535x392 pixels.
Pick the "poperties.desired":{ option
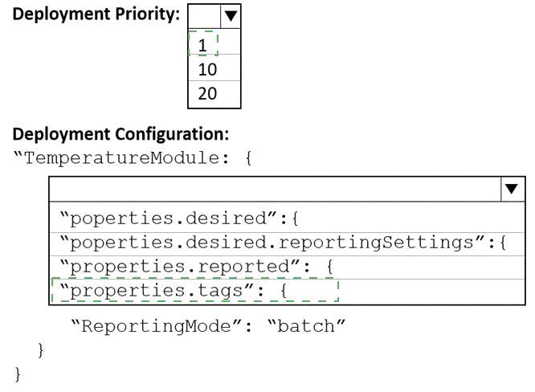point(287,218)
